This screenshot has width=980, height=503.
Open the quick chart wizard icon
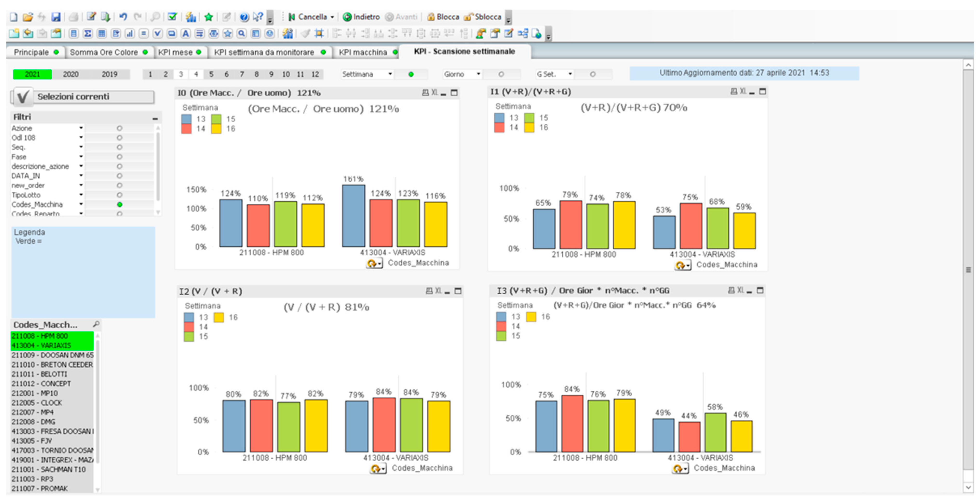191,17
